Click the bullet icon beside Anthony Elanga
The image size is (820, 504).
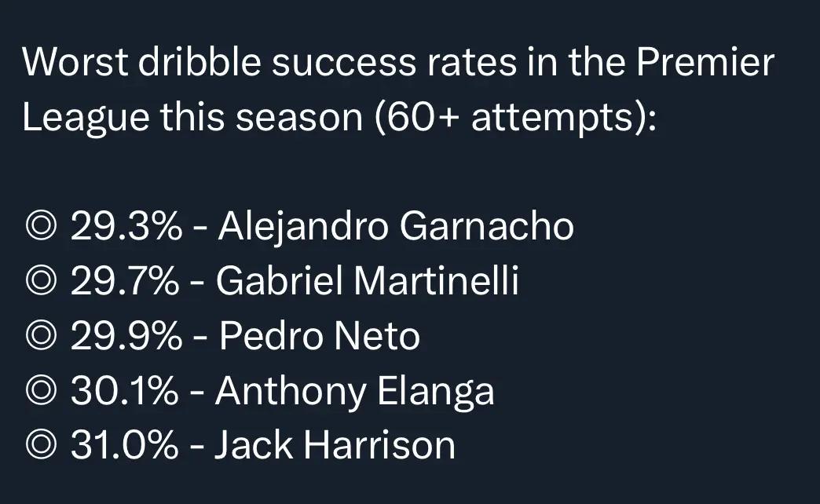coord(41,390)
